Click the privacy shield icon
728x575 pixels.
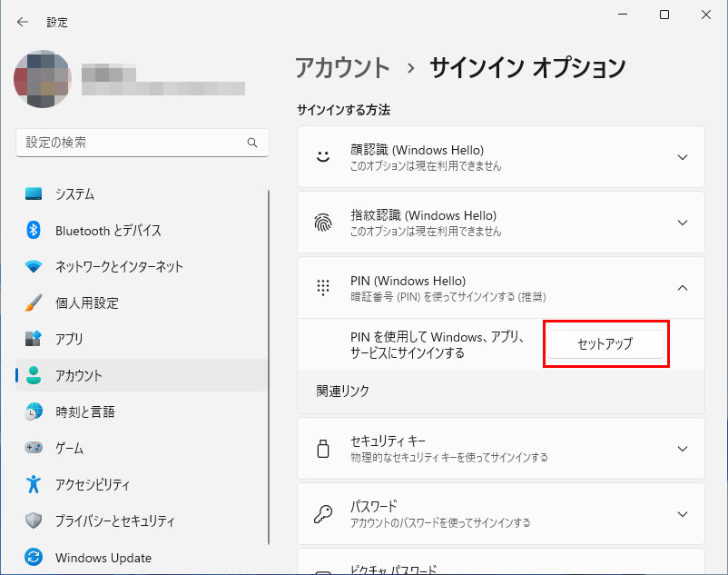(x=34, y=520)
